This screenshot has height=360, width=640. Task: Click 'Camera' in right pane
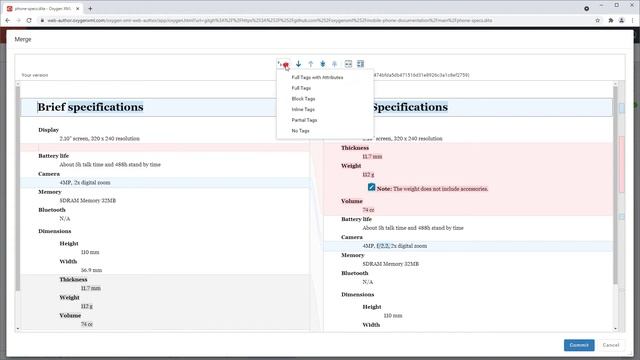(x=352, y=237)
